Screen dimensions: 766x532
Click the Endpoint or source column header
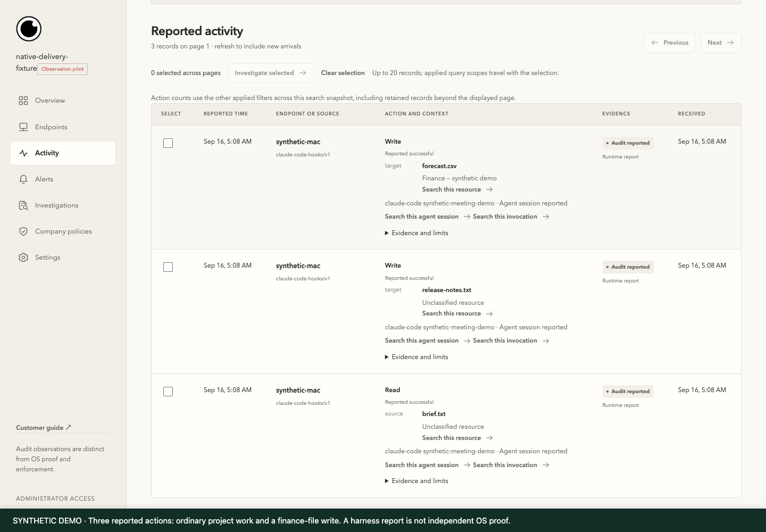(x=307, y=114)
